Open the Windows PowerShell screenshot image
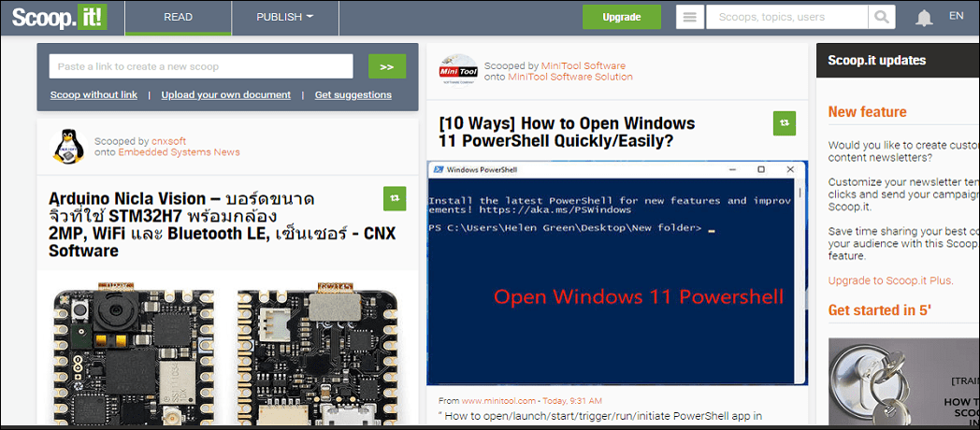980x430 pixels. 617,273
